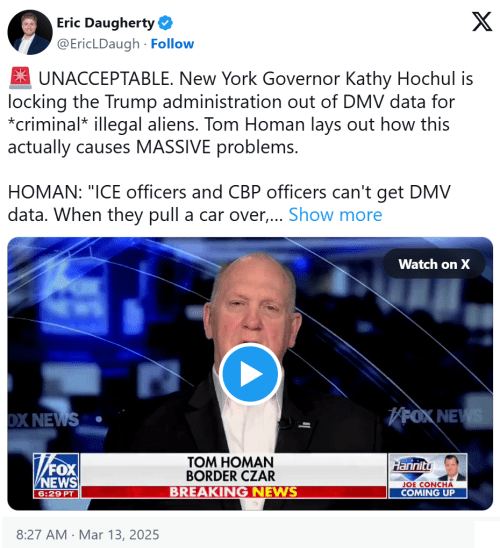
Task: Open video via Watch on X
Action: 434,264
